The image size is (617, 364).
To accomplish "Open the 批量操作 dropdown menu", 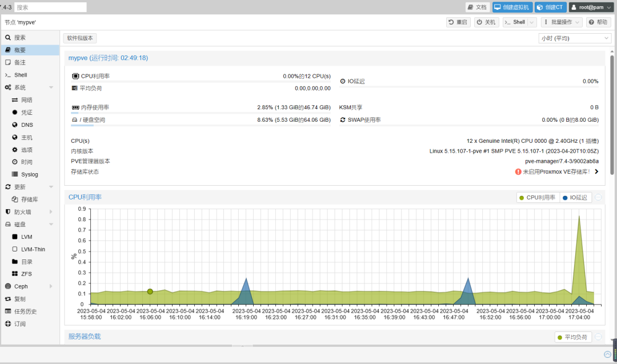I will pyautogui.click(x=562, y=22).
